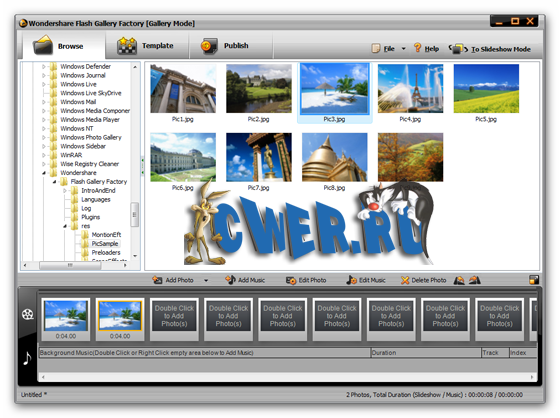
Task: Click the Browse folder icon
Action: click(x=43, y=45)
